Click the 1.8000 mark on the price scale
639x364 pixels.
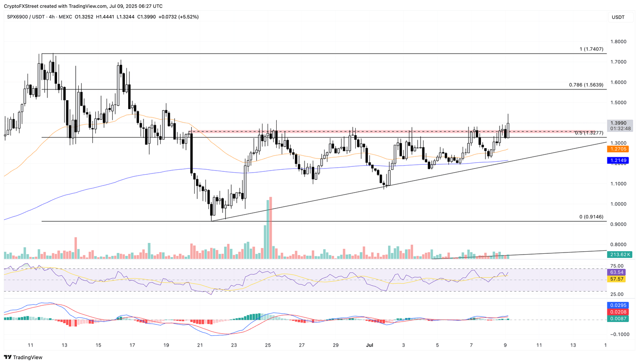pyautogui.click(x=618, y=42)
